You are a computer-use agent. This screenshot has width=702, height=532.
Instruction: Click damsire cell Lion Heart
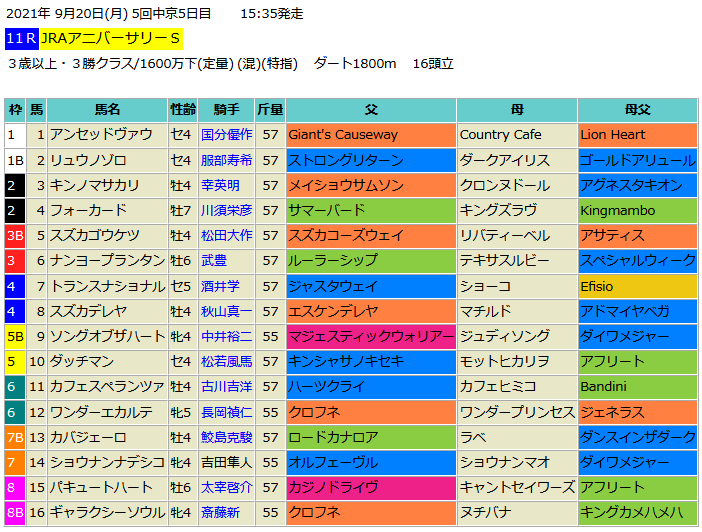(638, 135)
